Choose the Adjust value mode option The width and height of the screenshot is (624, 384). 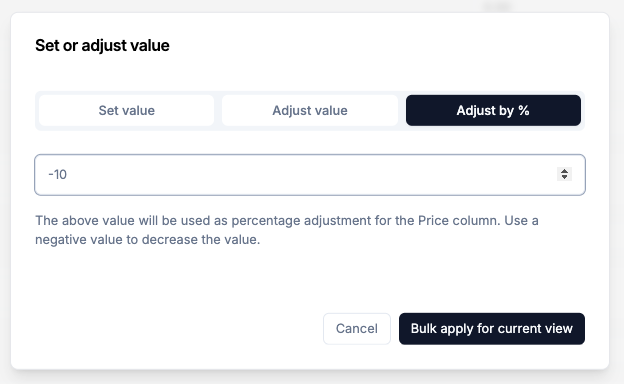pyautogui.click(x=310, y=110)
